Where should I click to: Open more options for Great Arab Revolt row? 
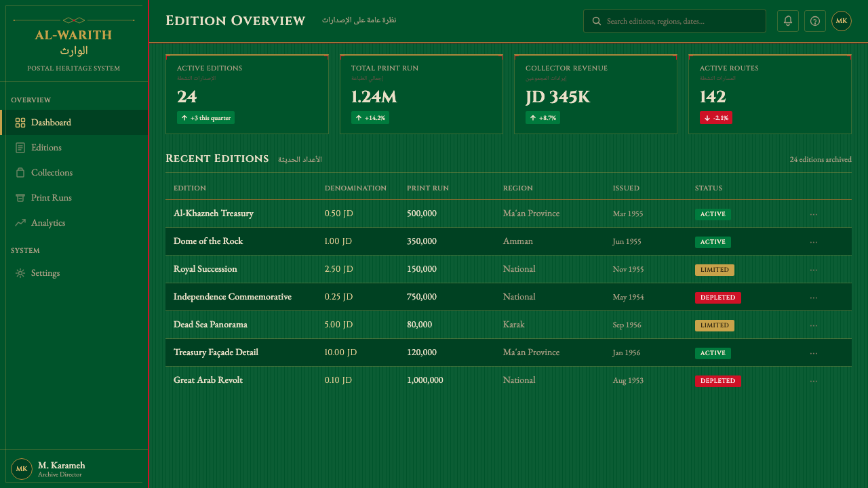(814, 381)
